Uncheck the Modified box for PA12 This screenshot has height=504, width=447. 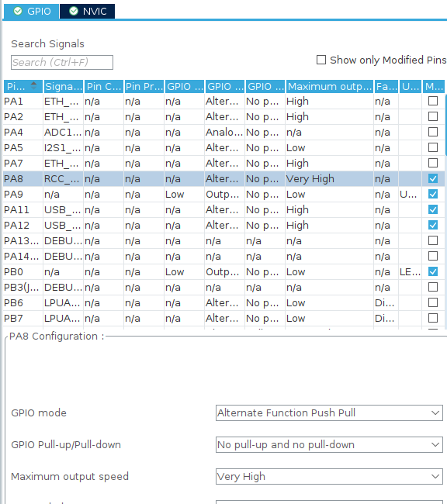point(433,225)
